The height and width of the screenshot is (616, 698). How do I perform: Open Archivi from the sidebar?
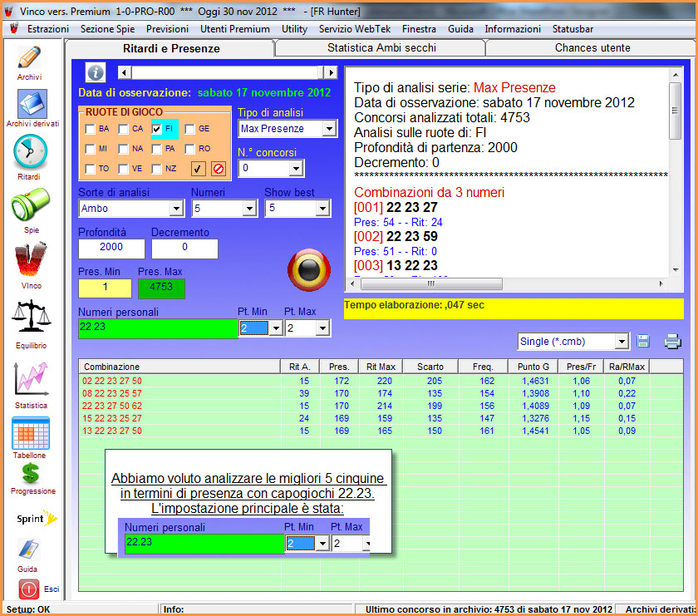(x=29, y=63)
